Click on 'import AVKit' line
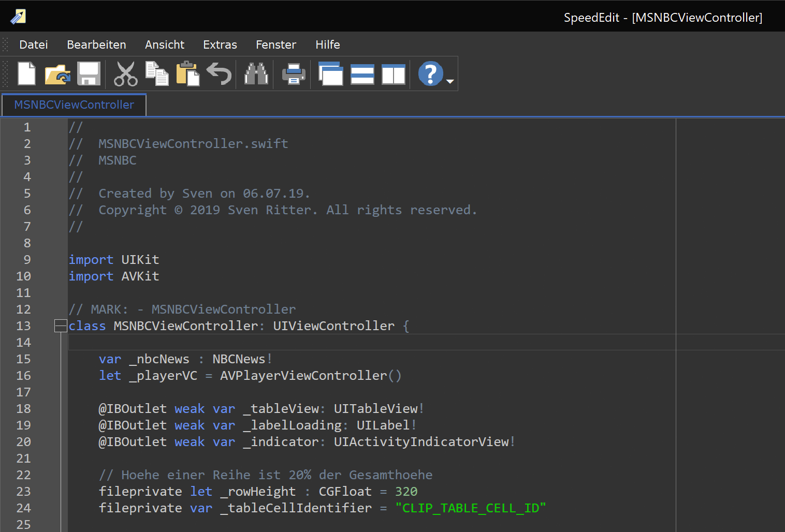 (114, 276)
